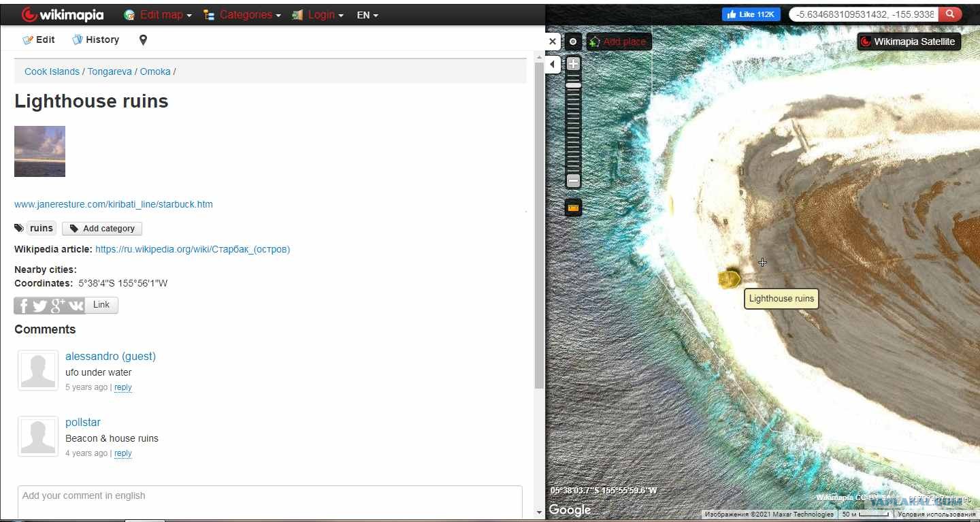Open the EN language selector
Image resolution: width=980 pixels, height=522 pixels.
pyautogui.click(x=367, y=14)
